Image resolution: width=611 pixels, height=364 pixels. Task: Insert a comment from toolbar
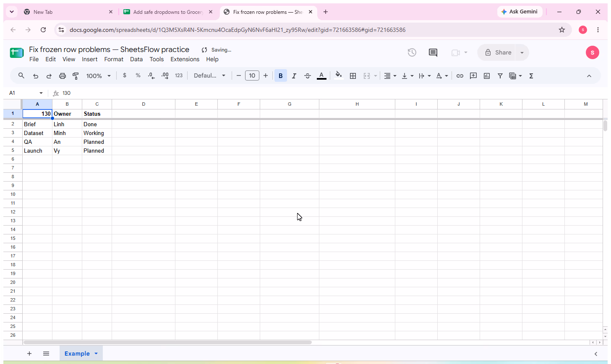coord(473,76)
